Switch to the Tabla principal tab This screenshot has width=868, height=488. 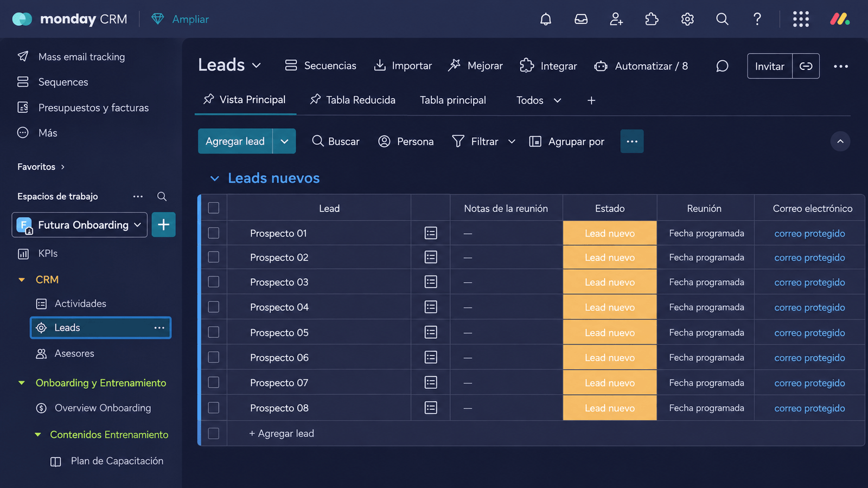click(453, 100)
